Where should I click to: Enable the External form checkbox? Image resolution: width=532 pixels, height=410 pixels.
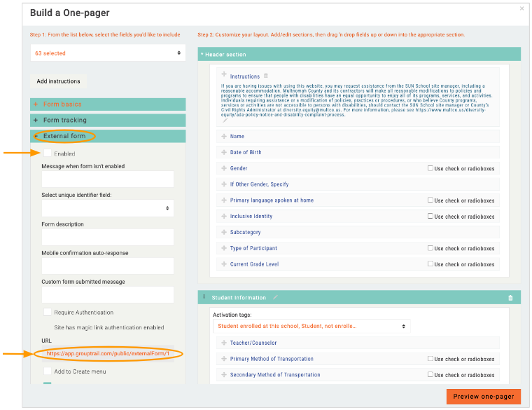pos(47,153)
